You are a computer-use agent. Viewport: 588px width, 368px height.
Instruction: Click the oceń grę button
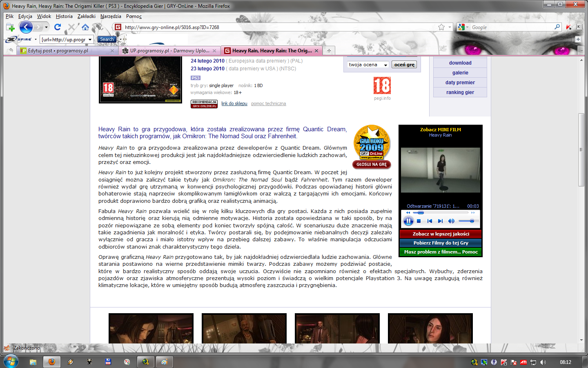point(404,65)
